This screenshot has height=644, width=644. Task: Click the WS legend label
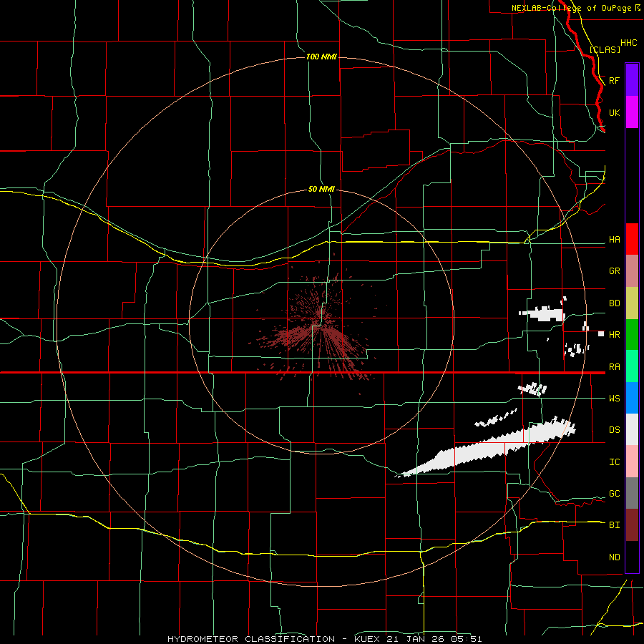click(615, 399)
